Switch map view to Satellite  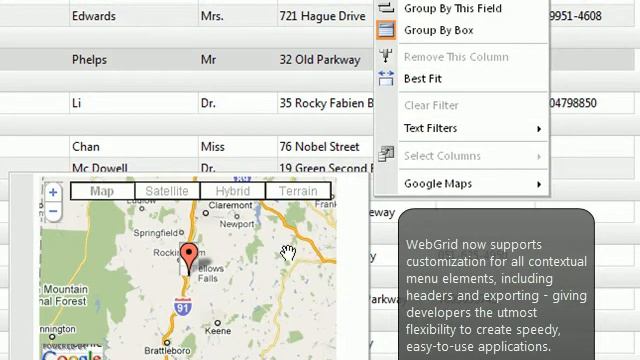pyautogui.click(x=167, y=191)
